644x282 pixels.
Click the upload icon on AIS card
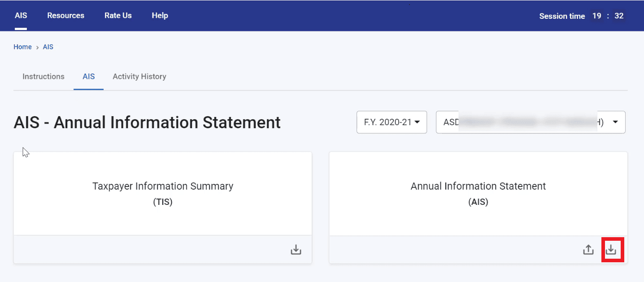pyautogui.click(x=588, y=250)
